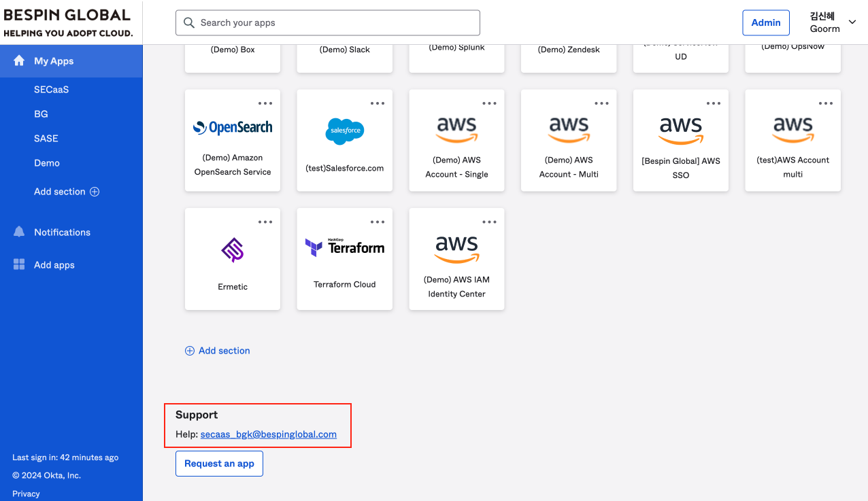The image size is (868, 501).
Task: Click the Notifications bell icon
Action: coord(19,232)
